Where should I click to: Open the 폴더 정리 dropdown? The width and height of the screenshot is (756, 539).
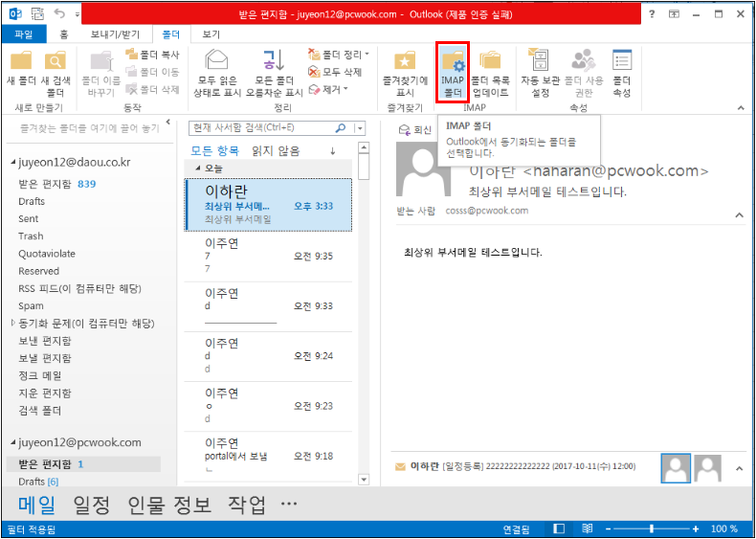tap(339, 55)
